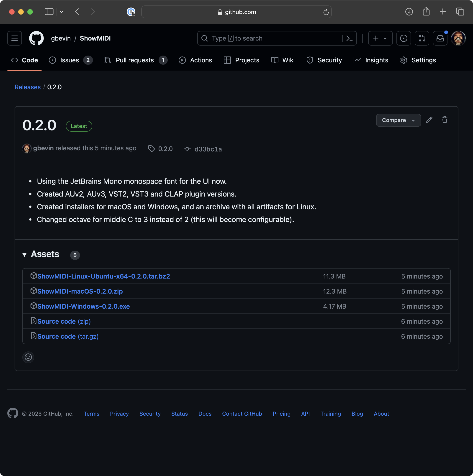Screen dimensions: 473x476
Task: Download ShowMIDI-macOS-0.2.0.zip
Action: (x=80, y=291)
